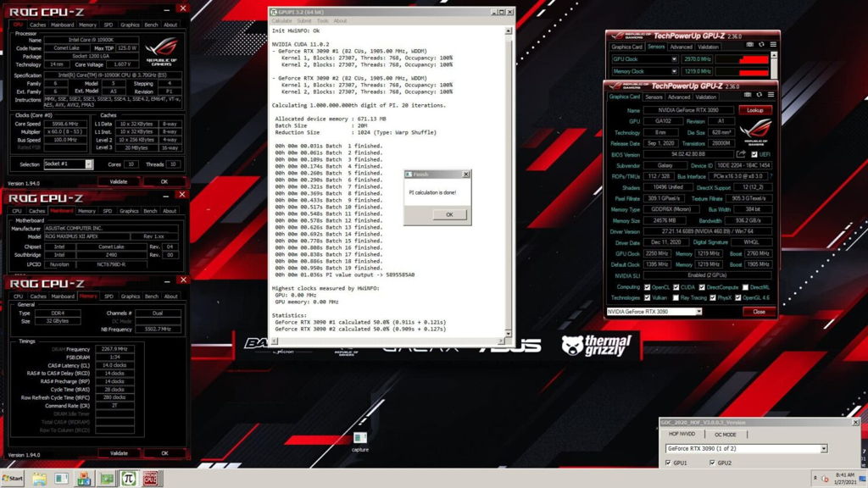The height and width of the screenshot is (488, 868).
Task: Open the GPU Clock sensor dropdown
Action: (x=674, y=59)
